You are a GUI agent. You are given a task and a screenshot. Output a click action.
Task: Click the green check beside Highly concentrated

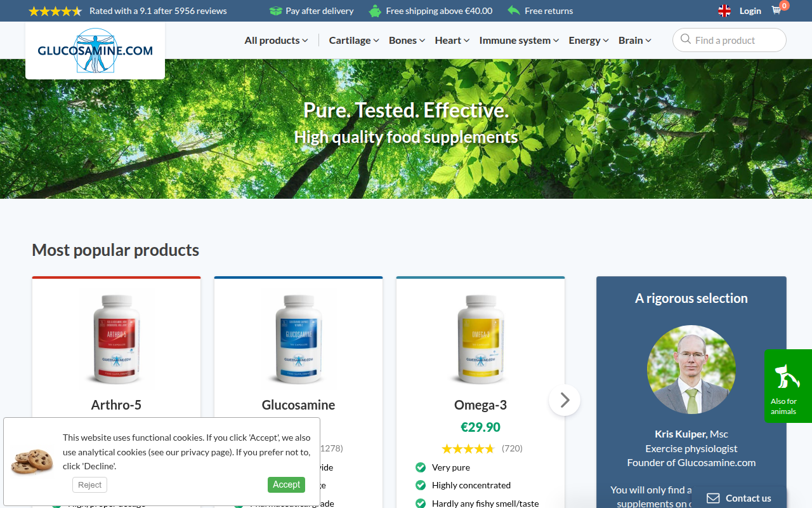coord(421,485)
